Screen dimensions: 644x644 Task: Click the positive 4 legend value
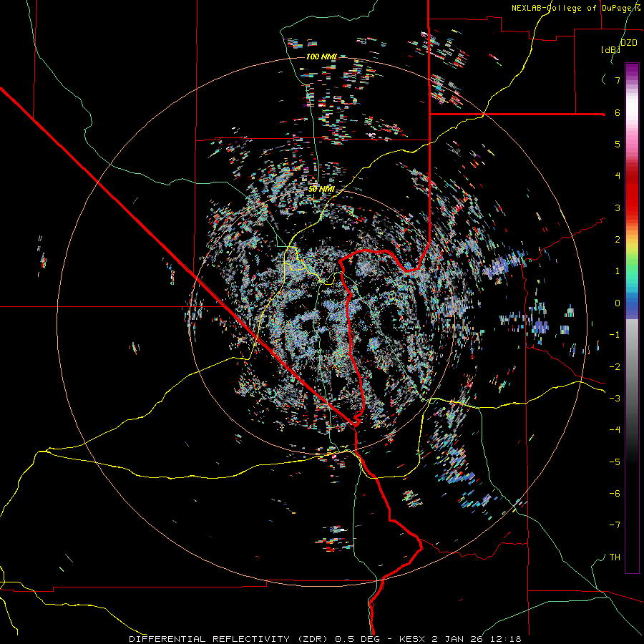click(618, 176)
